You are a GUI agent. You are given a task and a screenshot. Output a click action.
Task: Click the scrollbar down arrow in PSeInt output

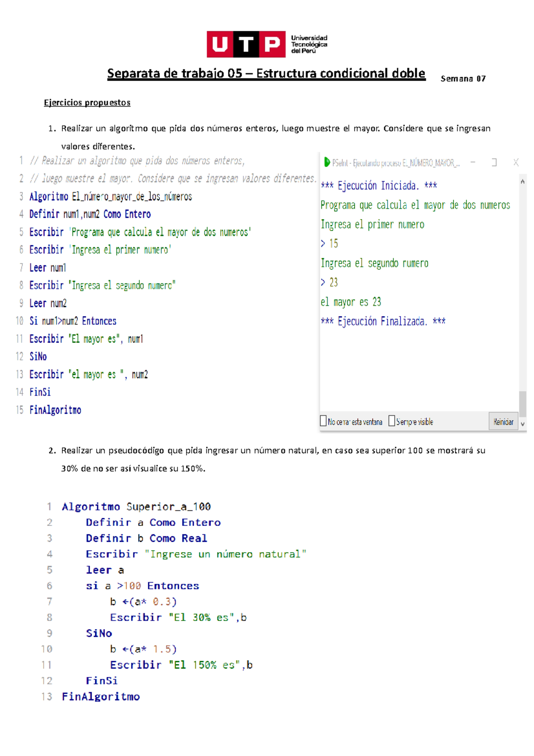click(x=522, y=424)
